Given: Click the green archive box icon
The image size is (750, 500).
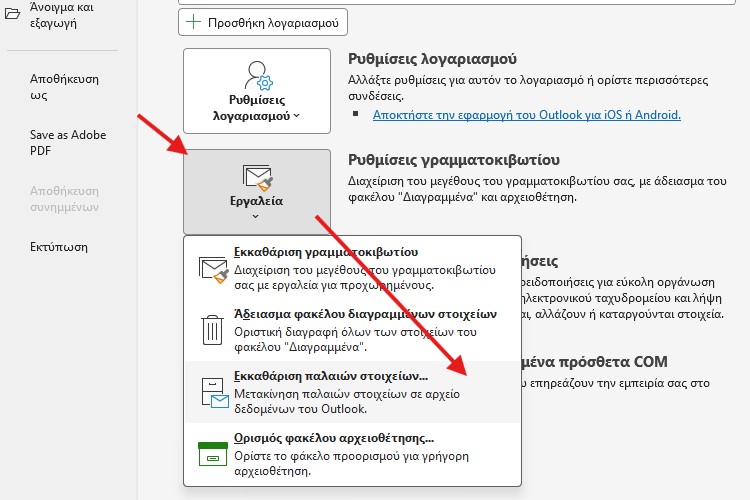Looking at the screenshot, I should [214, 453].
